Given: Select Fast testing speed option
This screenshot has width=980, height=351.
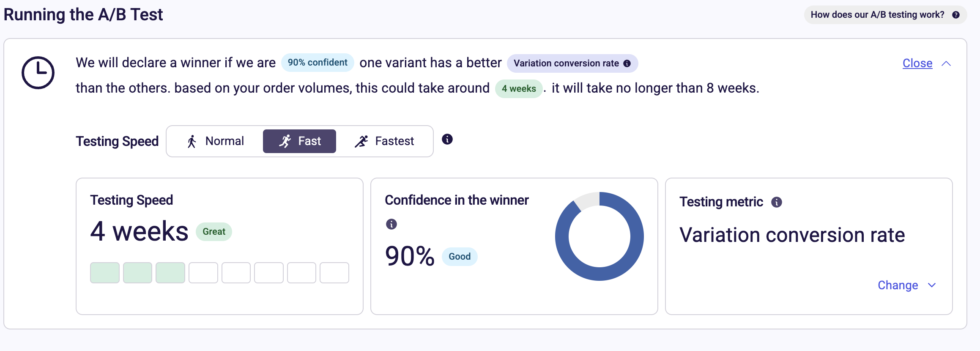Looking at the screenshot, I should tap(299, 141).
